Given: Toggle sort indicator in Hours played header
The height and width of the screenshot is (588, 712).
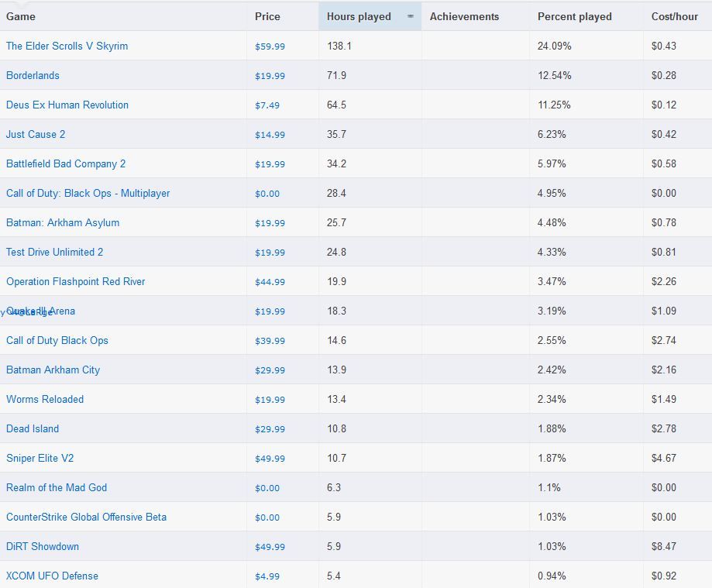Looking at the screenshot, I should click(x=411, y=16).
